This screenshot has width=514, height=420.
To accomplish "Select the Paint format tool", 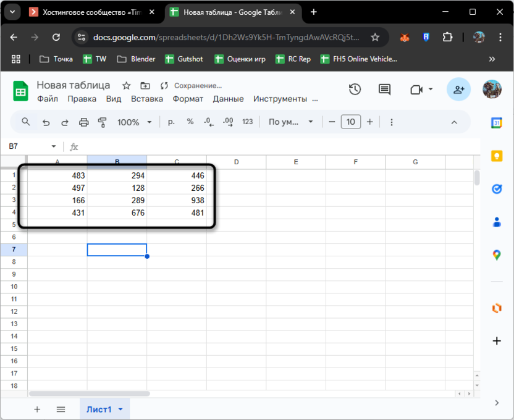I will point(103,122).
